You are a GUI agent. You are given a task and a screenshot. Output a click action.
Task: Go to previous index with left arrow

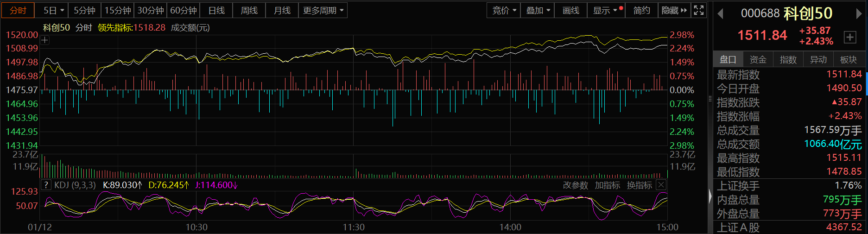(720, 14)
